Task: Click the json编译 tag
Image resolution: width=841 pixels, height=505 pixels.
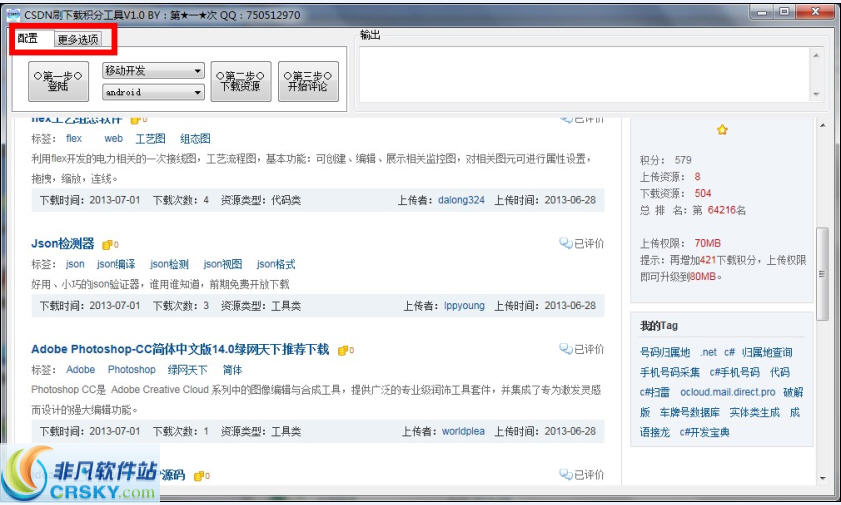Action: (x=116, y=264)
